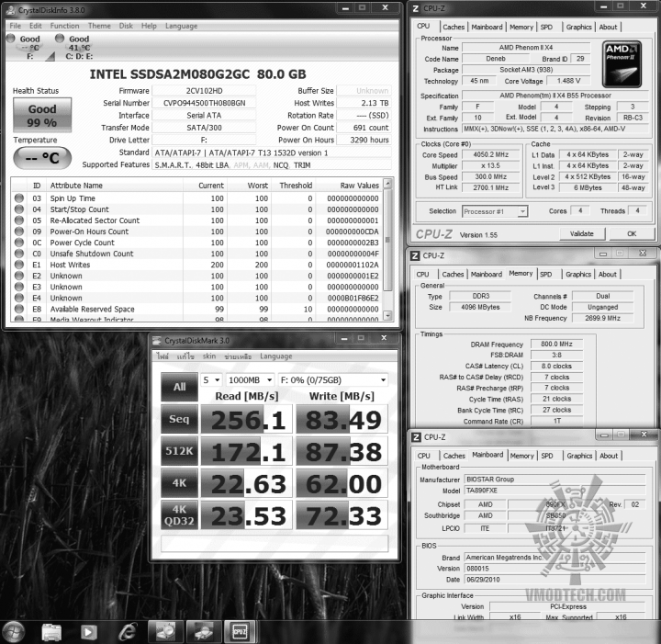Screen dimensions: 661x644
Task: Click SMART list scrollbar thumb
Action: pos(387,240)
